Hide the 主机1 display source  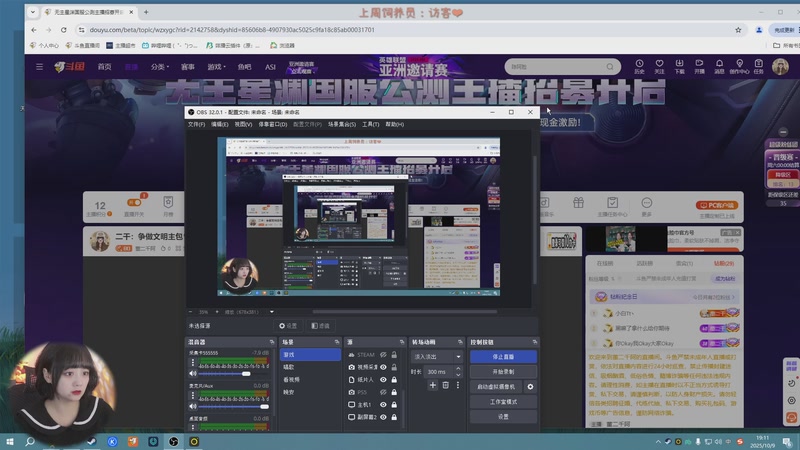click(x=383, y=405)
